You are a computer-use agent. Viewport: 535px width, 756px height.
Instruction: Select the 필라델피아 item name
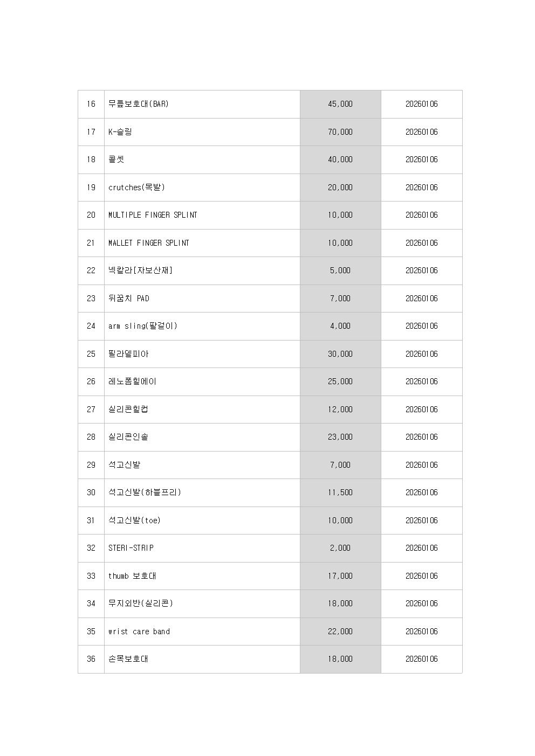pos(128,354)
